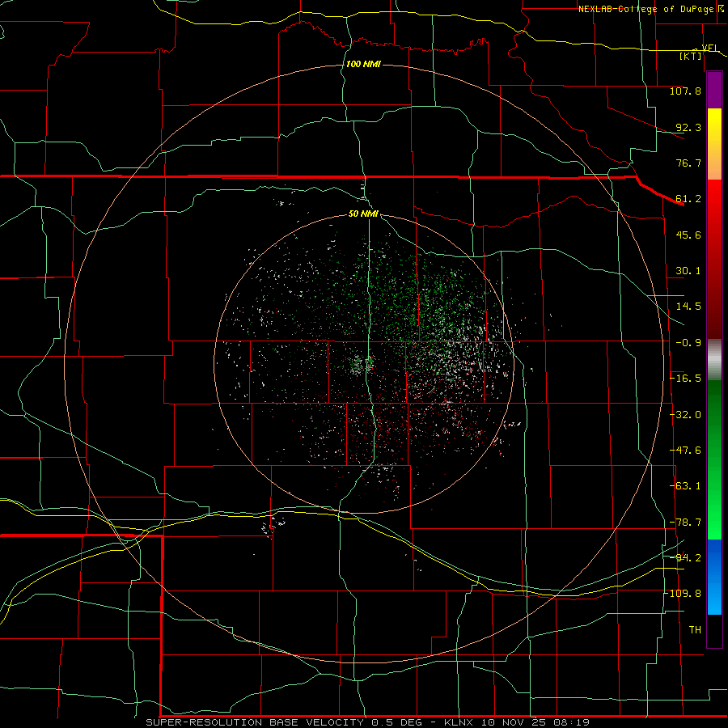Viewport: 728px width, 728px height.
Task: Click the 107.8 scale value
Action: pyautogui.click(x=685, y=91)
